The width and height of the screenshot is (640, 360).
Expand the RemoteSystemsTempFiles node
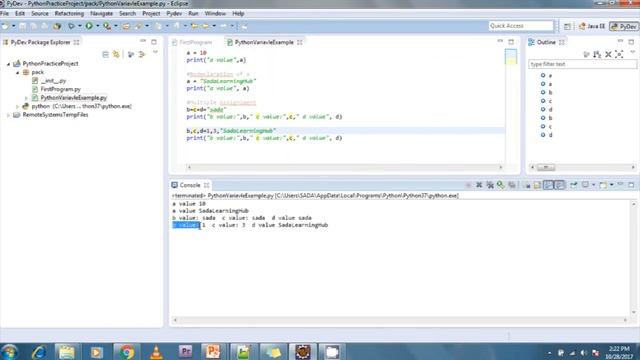pyautogui.click(x=8, y=115)
